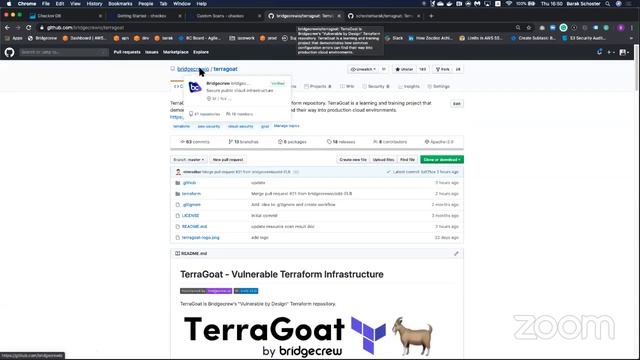Switch to the Getting Started checkov tab
This screenshot has width=640, height=360.
coord(144,16)
